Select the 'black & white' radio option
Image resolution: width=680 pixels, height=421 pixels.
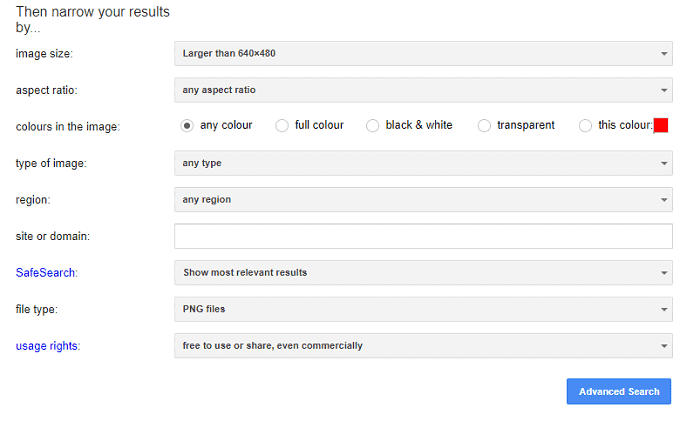click(373, 126)
